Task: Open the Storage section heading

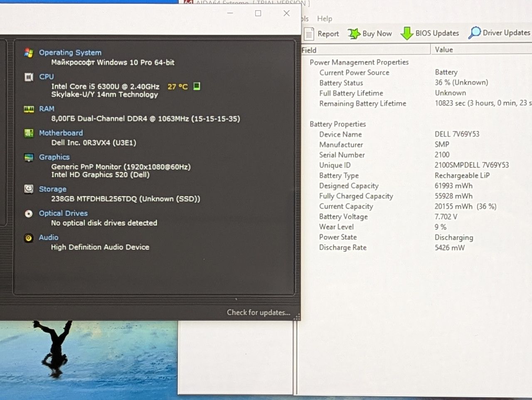Action: point(52,189)
